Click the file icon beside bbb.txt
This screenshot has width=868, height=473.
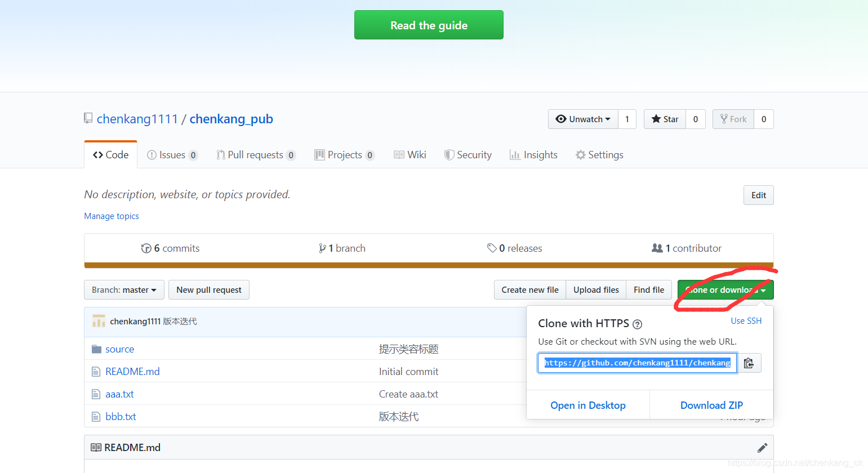pyautogui.click(x=96, y=417)
